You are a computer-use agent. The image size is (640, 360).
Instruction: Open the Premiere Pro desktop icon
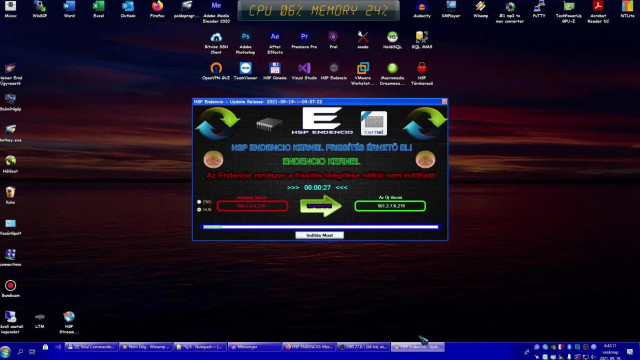(304, 41)
